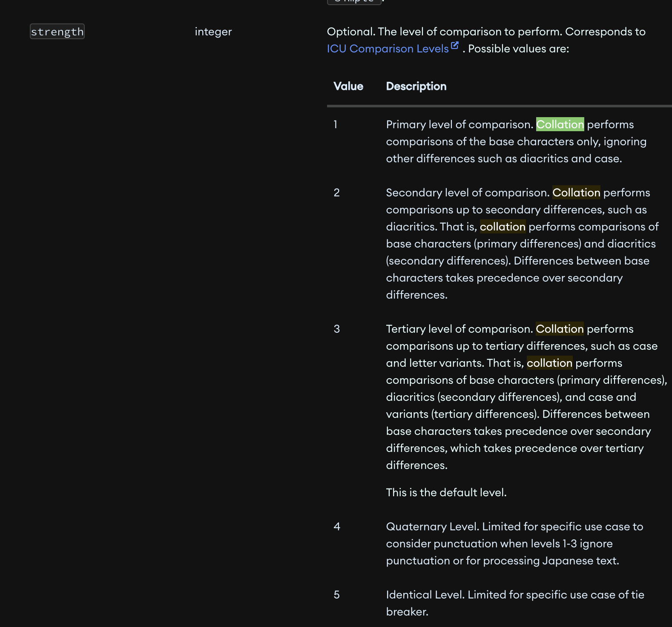The width and height of the screenshot is (672, 627).
Task: Click lowercase collation highlight after 'diacritics. That is,'
Action: 503,227
